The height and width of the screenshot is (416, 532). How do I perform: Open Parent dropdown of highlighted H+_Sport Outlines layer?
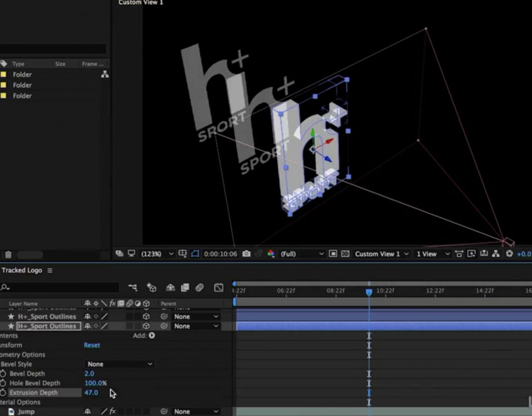click(196, 326)
